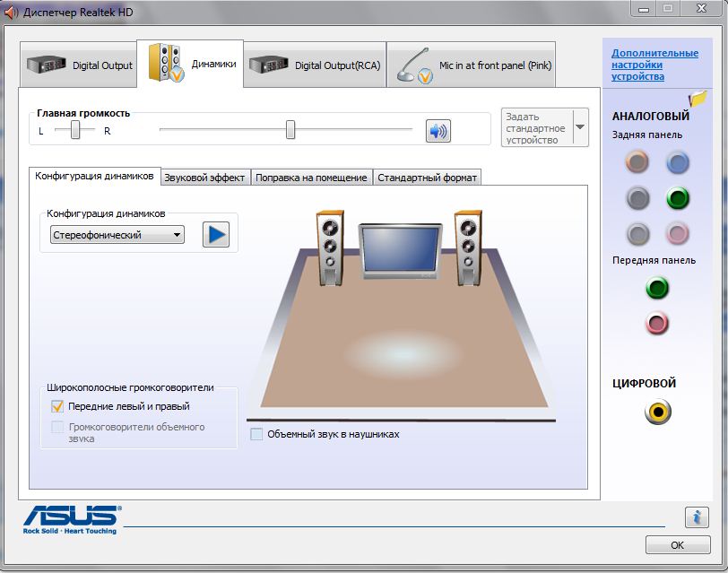Close the Realtek HD manager window
Viewport: 728px width, 573px height.
tap(702, 8)
